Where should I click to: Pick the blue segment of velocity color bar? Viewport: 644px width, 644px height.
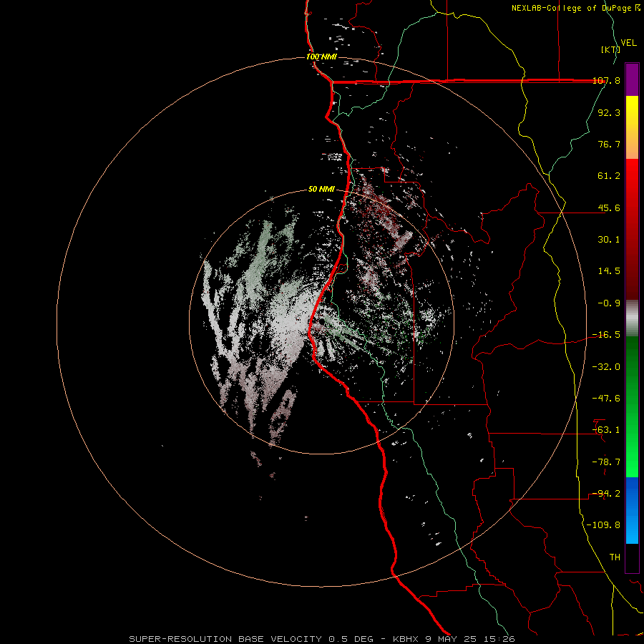point(632,510)
